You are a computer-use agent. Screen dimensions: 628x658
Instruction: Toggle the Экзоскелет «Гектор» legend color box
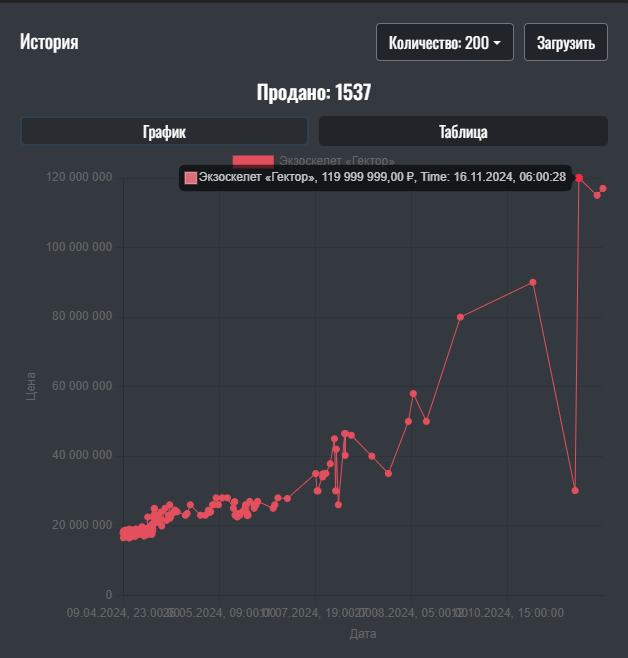pyautogui.click(x=252, y=160)
